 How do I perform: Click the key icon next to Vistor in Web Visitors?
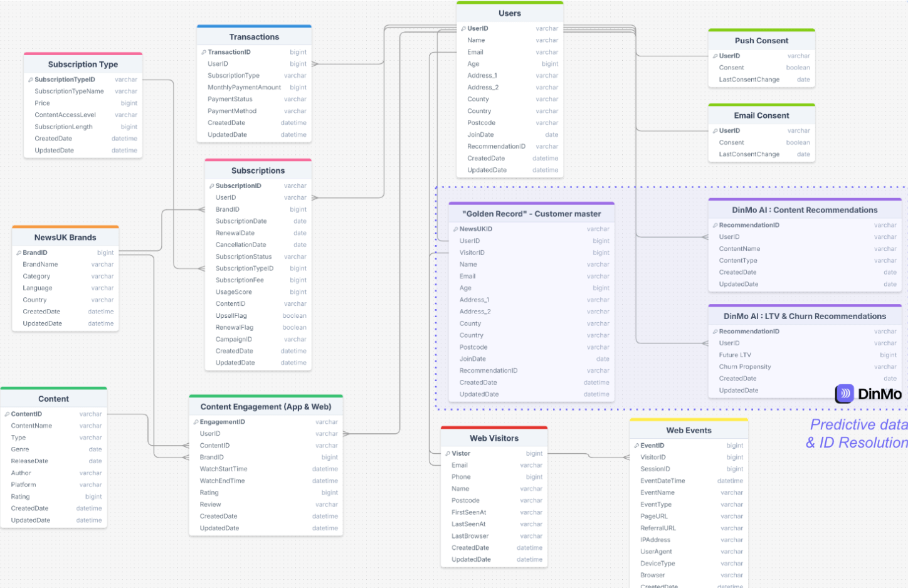tap(448, 453)
